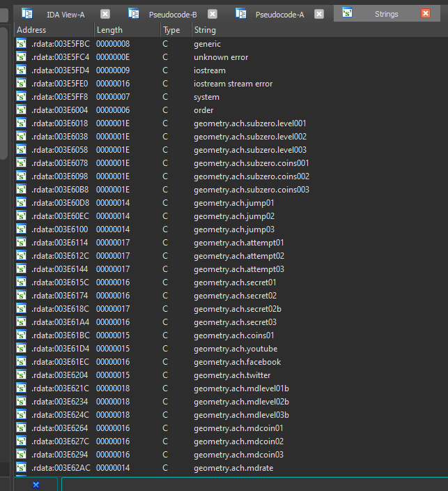The image size is (448, 491).
Task: Click string icon for subzero.coins002 row
Action: (22, 176)
